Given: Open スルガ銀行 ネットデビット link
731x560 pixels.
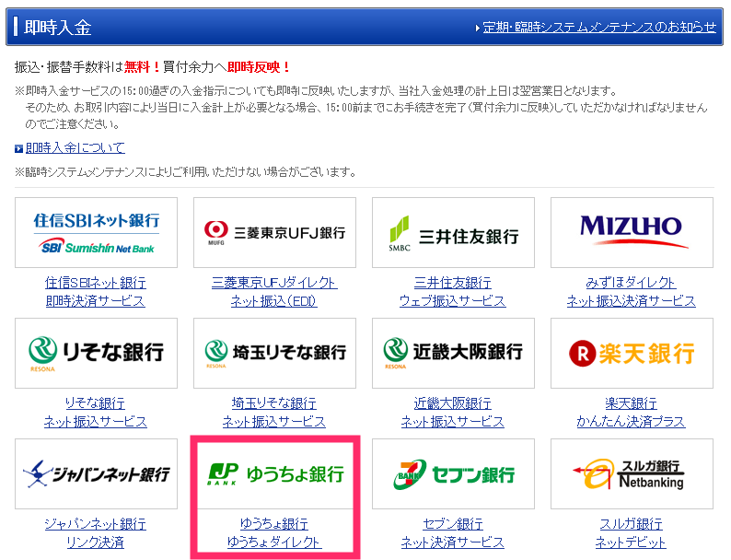Looking at the screenshot, I should pos(632,533).
